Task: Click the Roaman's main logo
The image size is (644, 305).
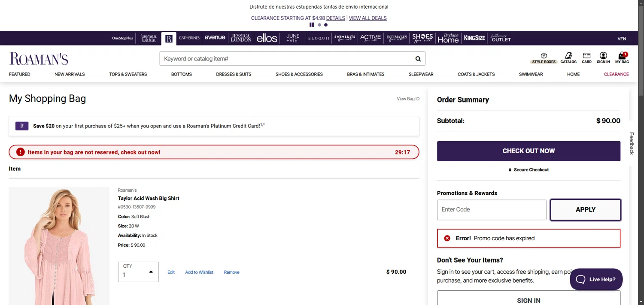Action: click(x=39, y=59)
